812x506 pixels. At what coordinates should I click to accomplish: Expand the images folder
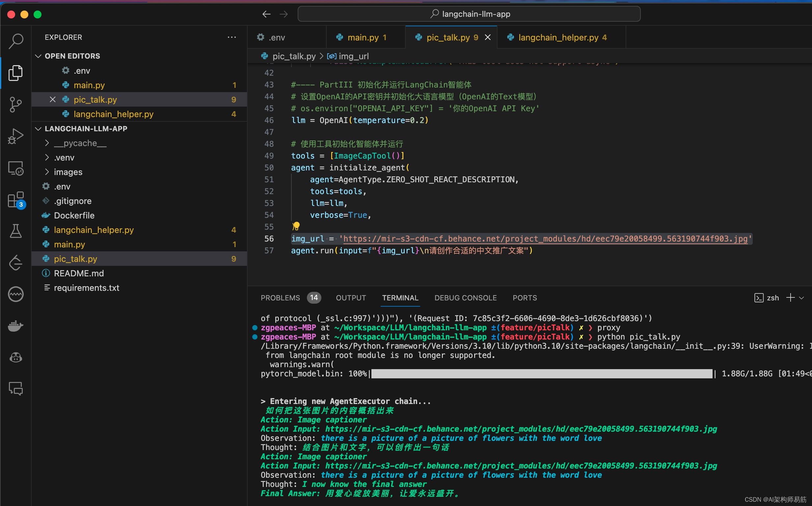[68, 172]
